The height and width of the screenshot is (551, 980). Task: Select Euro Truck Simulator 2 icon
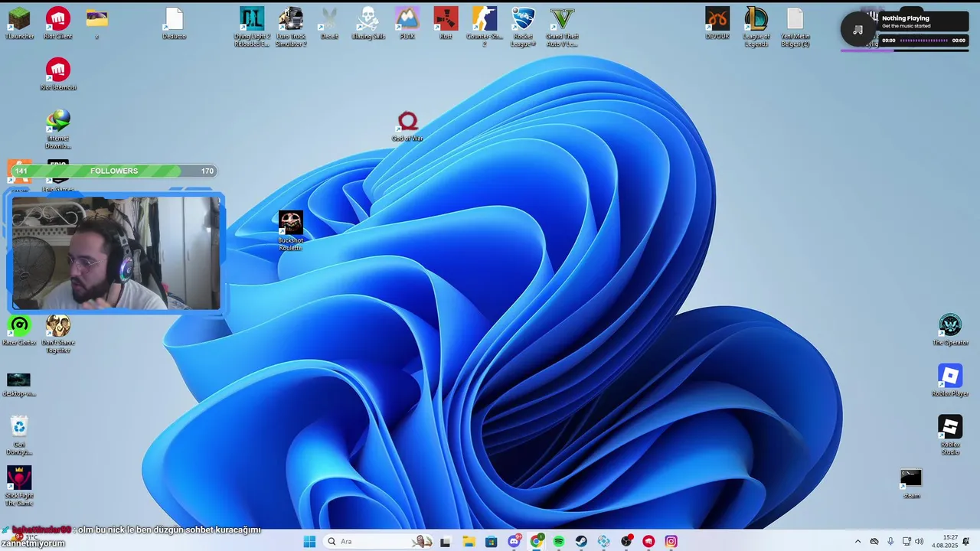tap(291, 27)
